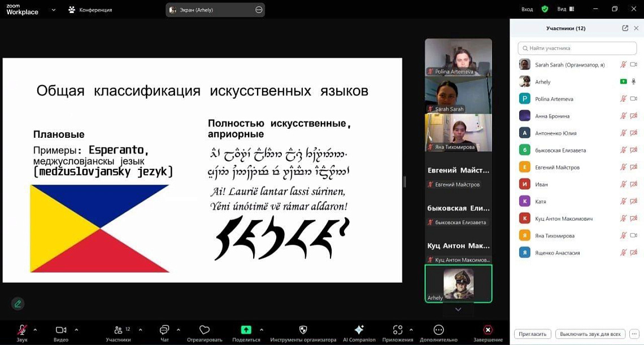This screenshot has width=644, height=345.
Task: Unmute microphone using Звук button
Action: coord(22,330)
